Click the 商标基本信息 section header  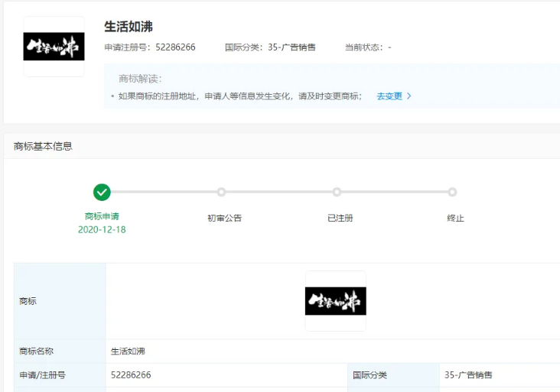tap(43, 146)
